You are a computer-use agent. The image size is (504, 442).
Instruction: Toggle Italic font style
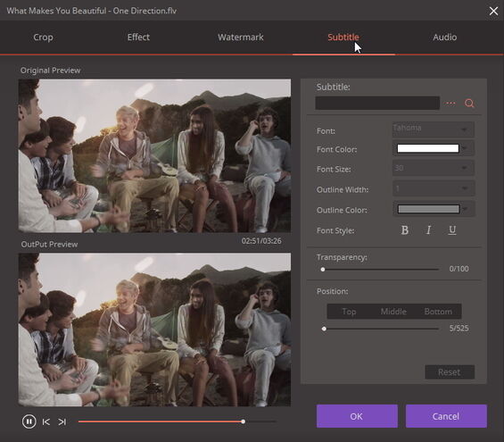coord(428,230)
